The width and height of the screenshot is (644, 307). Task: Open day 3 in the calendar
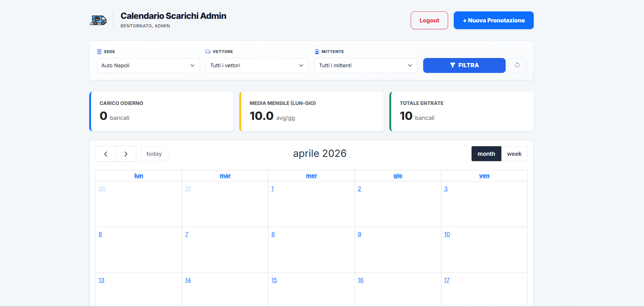pyautogui.click(x=446, y=189)
